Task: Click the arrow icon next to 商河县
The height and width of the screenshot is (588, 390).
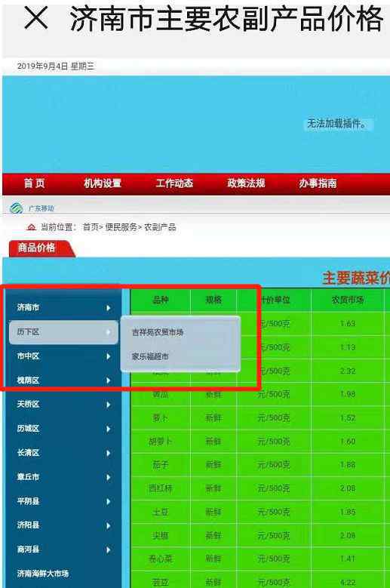Action: 109,550
